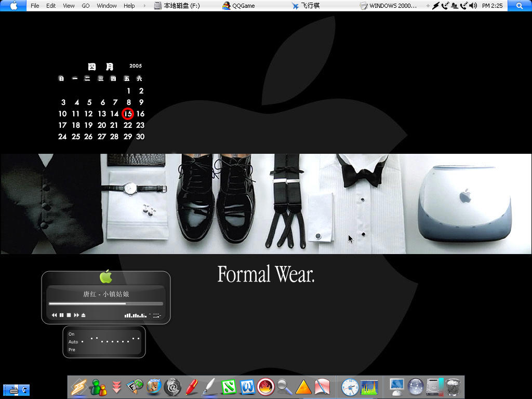This screenshot has height=399, width=532.
Task: Open the network globe icon in dock
Action: click(416, 387)
